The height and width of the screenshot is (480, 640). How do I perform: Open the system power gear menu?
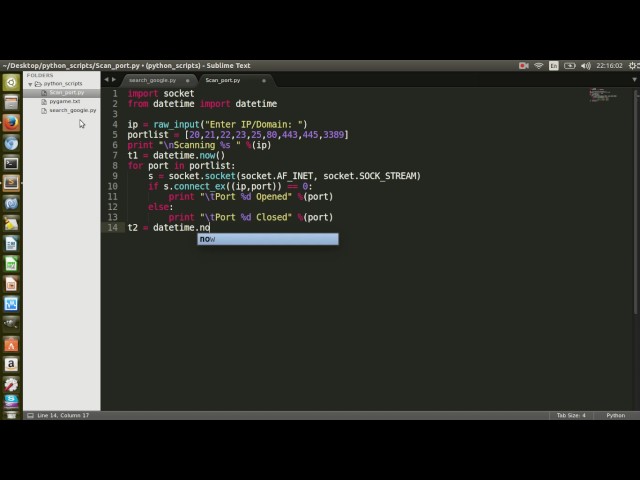tap(633, 66)
